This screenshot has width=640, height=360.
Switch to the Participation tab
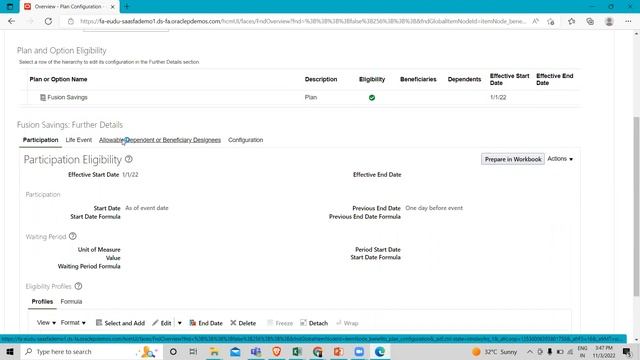point(40,140)
